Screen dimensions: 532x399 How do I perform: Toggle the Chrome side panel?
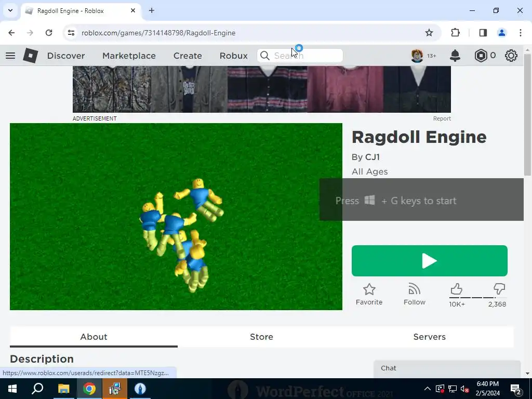click(483, 33)
